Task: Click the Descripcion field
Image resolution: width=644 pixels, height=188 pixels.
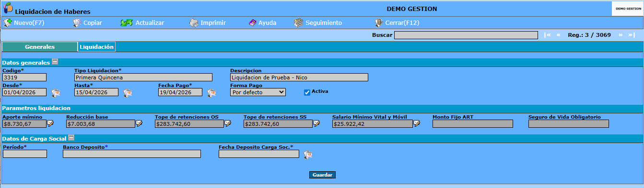Action: 299,77
